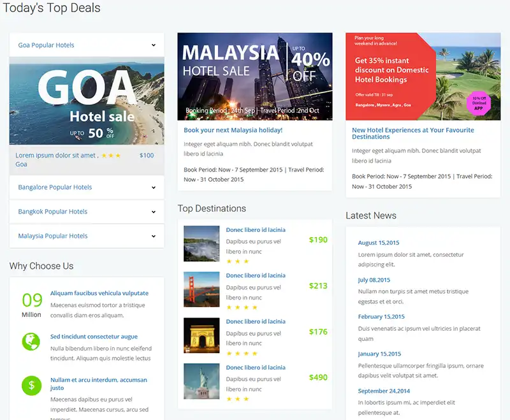The height and width of the screenshot is (420, 510).
Task: Open the August 15,2015 news item
Action: [379, 243]
